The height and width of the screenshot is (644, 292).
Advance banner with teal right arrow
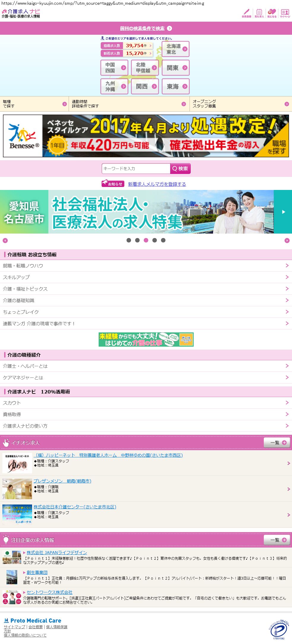(283, 212)
